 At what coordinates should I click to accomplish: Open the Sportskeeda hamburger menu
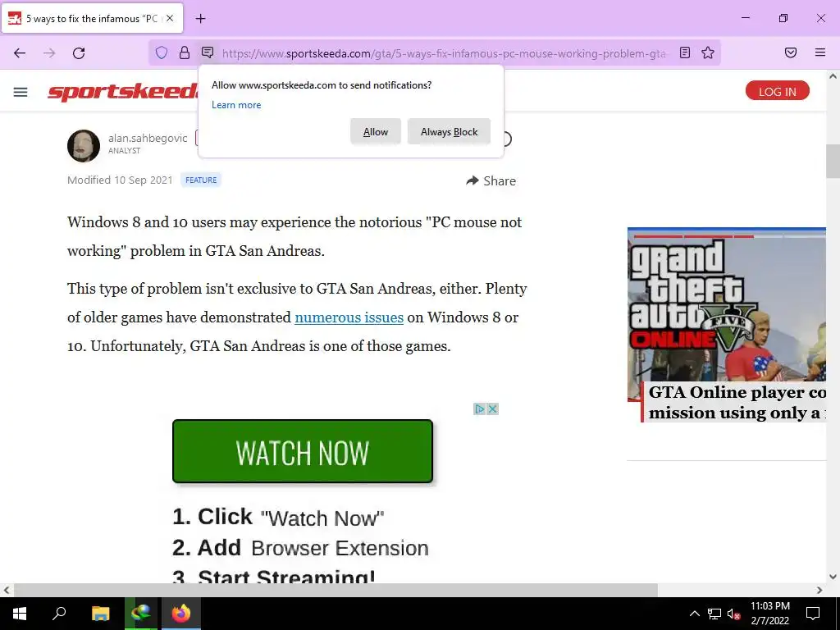[x=21, y=92]
